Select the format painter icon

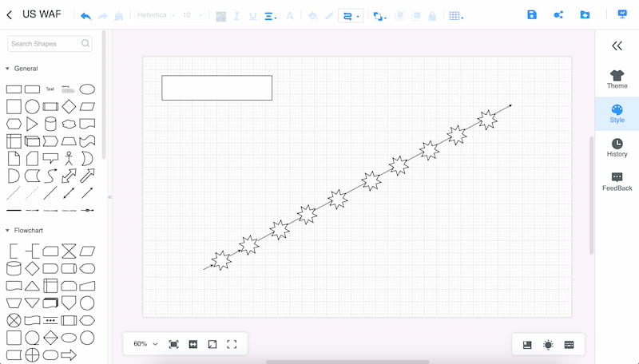click(119, 16)
